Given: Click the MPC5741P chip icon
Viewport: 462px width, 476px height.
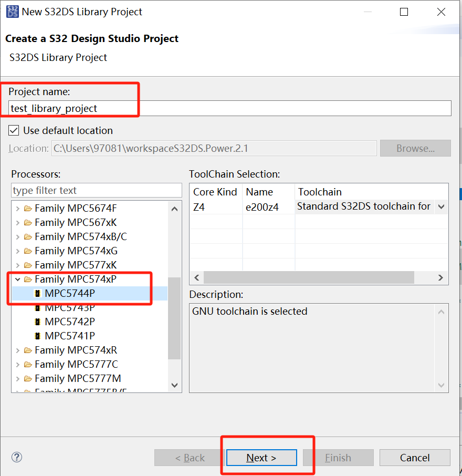Looking at the screenshot, I should click(38, 336).
